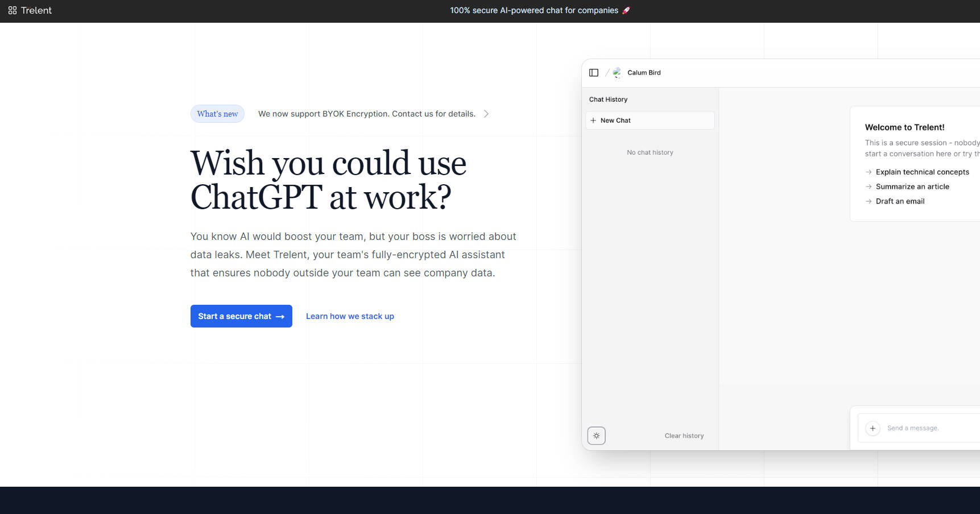This screenshot has width=980, height=514.
Task: Toggle light/dark theme with sun icon
Action: [x=596, y=436]
